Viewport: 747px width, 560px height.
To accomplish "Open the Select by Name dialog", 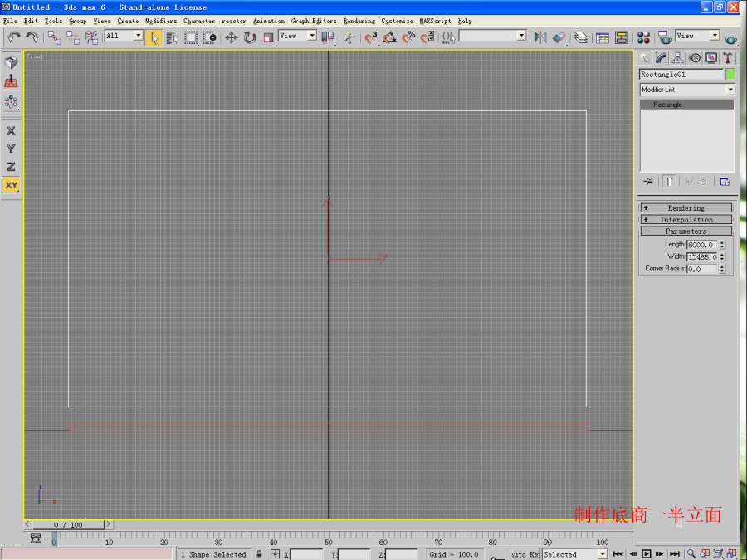I will (172, 37).
